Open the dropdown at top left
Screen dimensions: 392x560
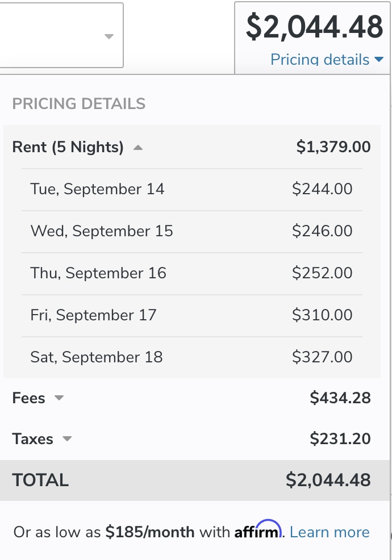[109, 36]
